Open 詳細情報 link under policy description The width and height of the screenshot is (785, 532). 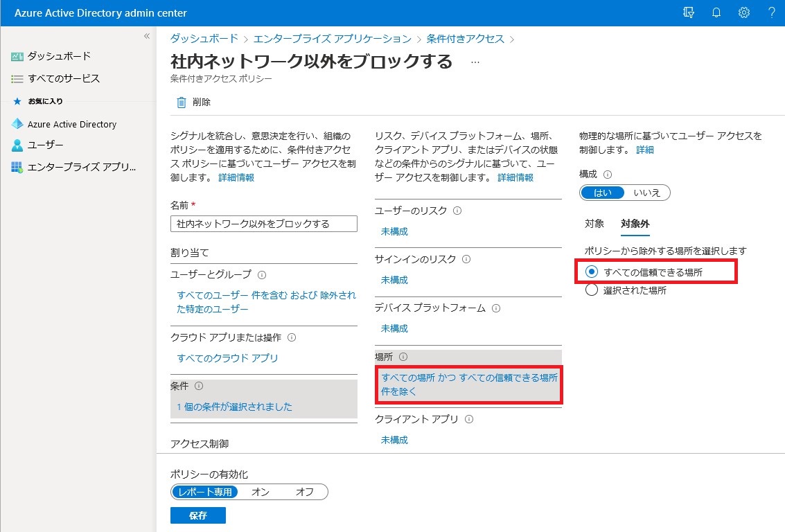(236, 177)
